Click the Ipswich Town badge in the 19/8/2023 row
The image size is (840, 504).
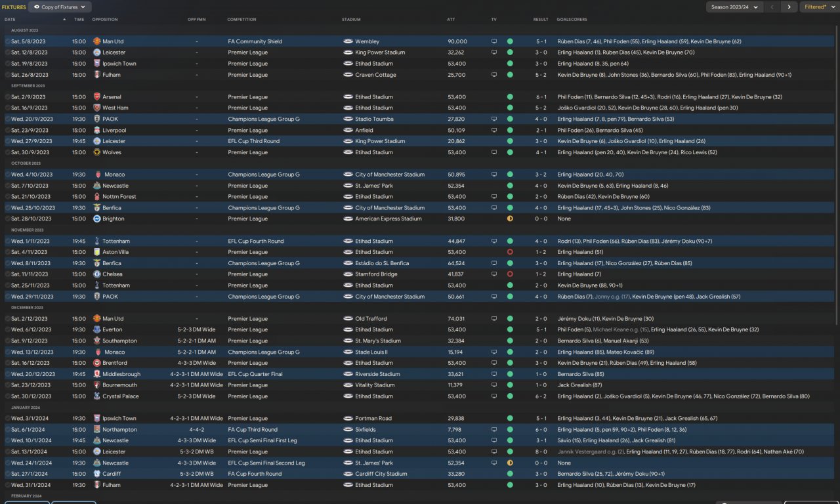pos(97,64)
